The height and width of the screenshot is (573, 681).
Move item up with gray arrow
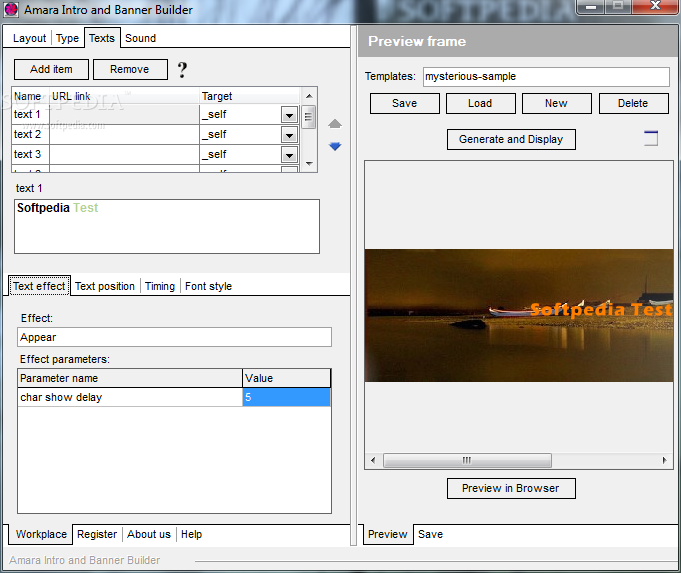coord(334,124)
